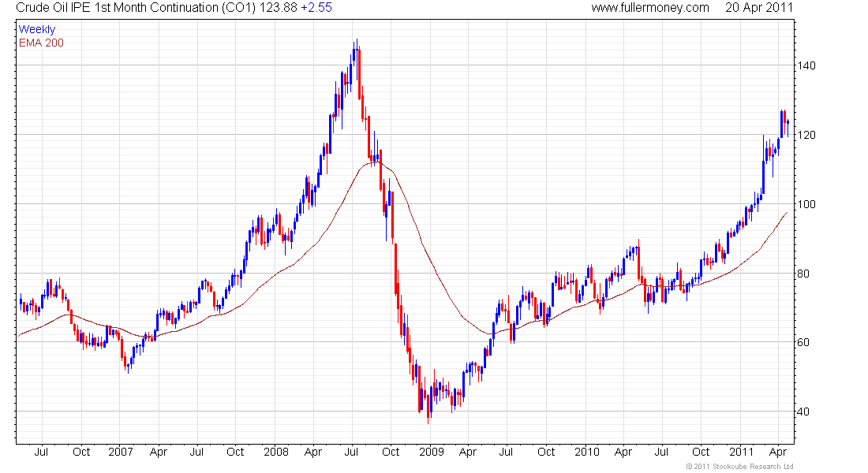Viewport: 868px width, 473px height.
Task: Click the 2011 year label on time axis
Action: point(741,452)
